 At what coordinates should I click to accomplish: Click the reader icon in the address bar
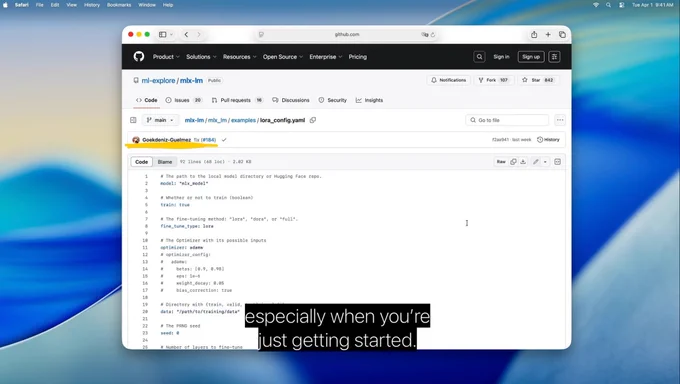click(x=261, y=34)
